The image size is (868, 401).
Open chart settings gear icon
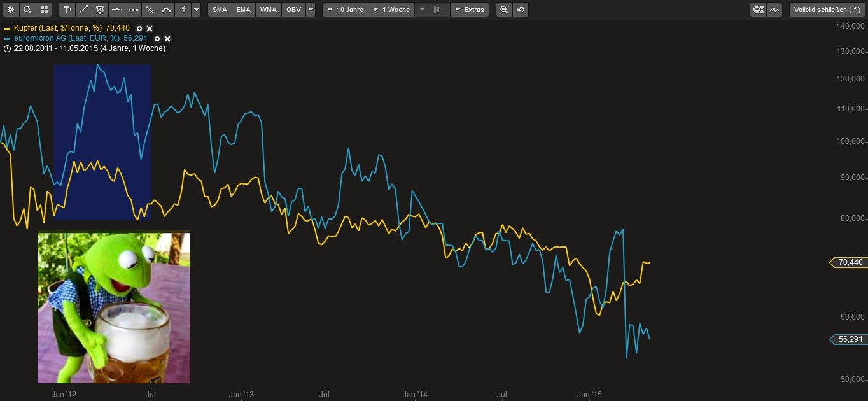[11, 10]
